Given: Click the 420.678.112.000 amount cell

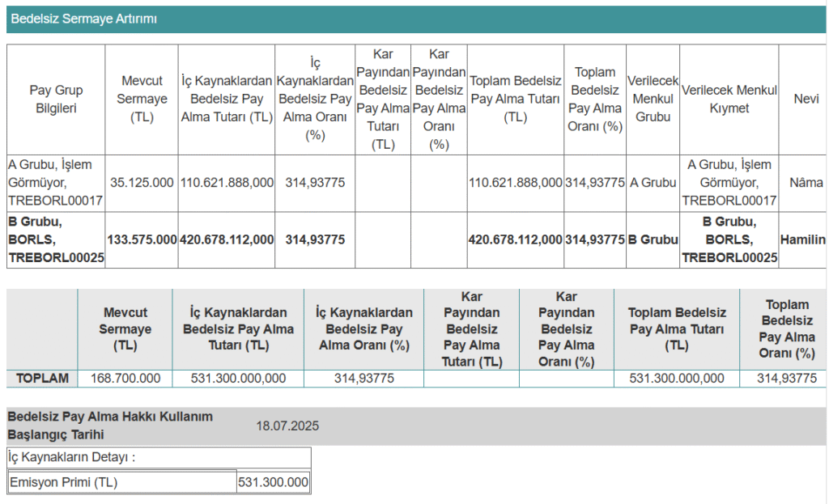Looking at the screenshot, I should [x=227, y=239].
